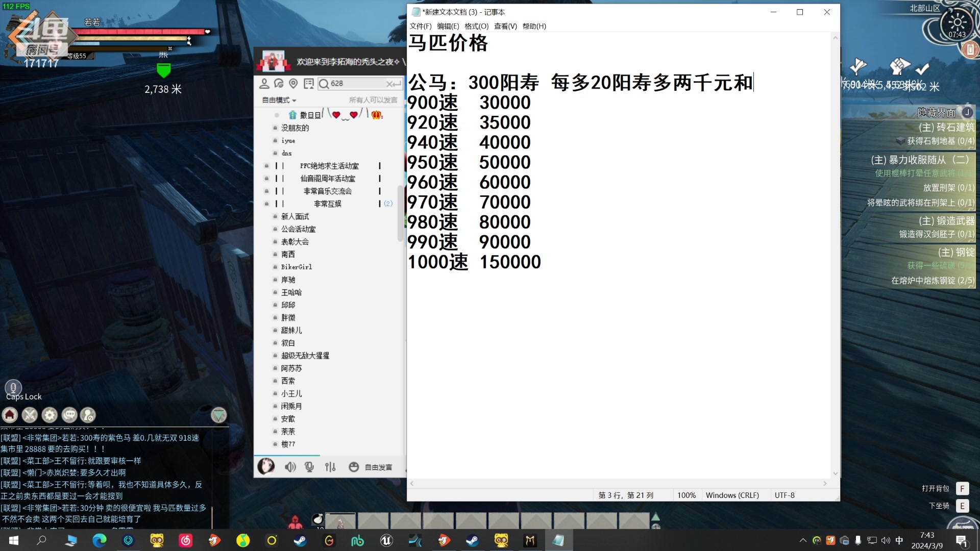Click the red house home icon
This screenshot has height=551, width=980.
[x=10, y=415]
